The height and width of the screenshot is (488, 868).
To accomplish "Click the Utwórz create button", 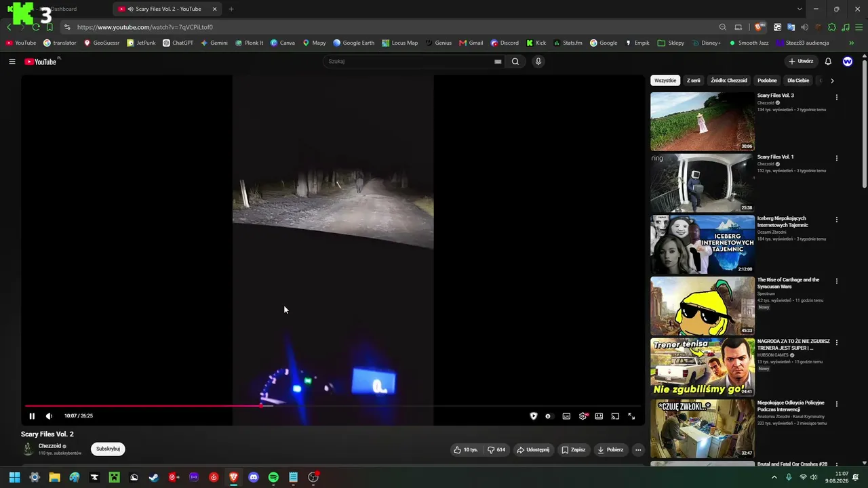I will 801,62.
